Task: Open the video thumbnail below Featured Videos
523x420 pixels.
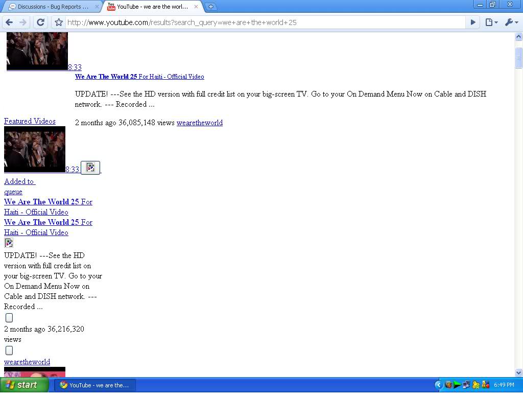Action: tap(35, 149)
